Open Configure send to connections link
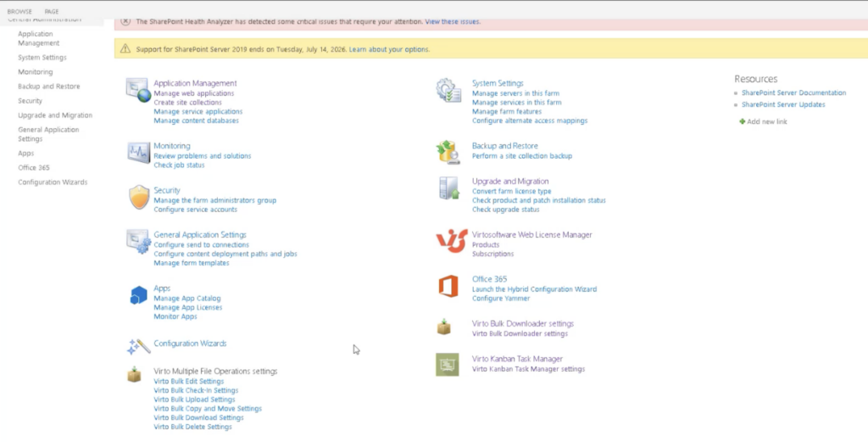Screen dimensions: 868x442 click(202, 245)
